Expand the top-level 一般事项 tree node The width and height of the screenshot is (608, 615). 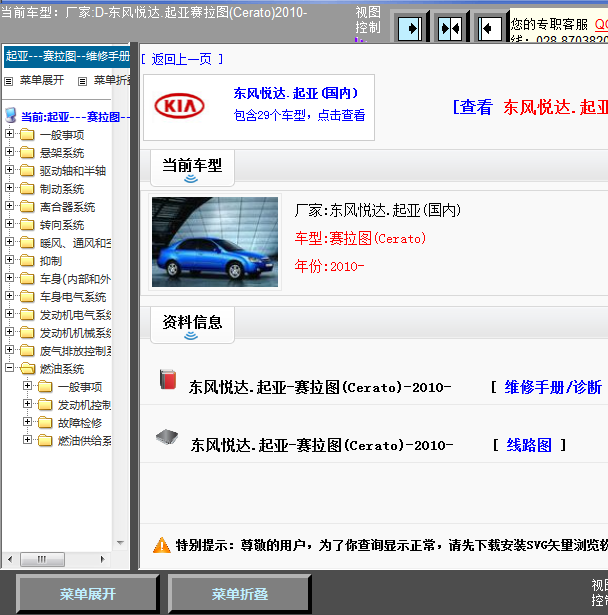(x=9, y=134)
